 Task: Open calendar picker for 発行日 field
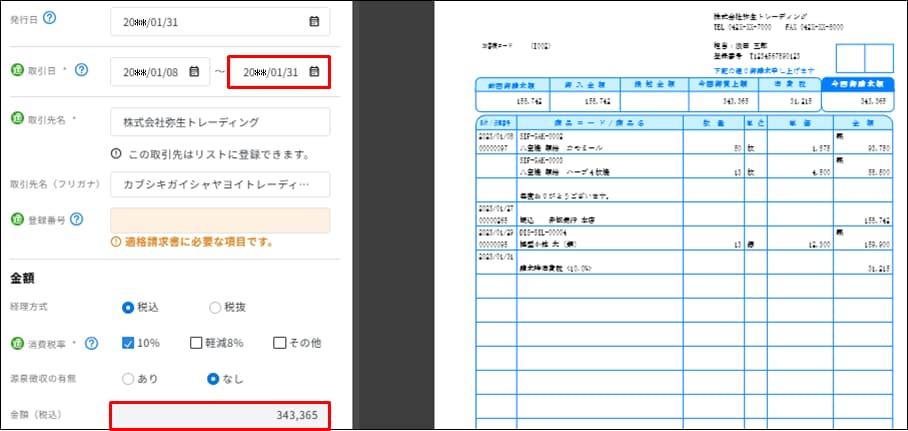click(x=314, y=21)
